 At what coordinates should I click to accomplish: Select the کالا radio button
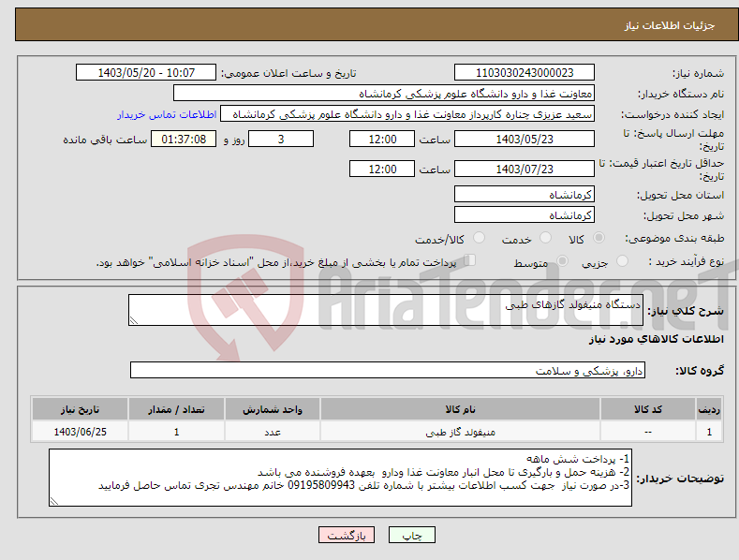pos(599,238)
